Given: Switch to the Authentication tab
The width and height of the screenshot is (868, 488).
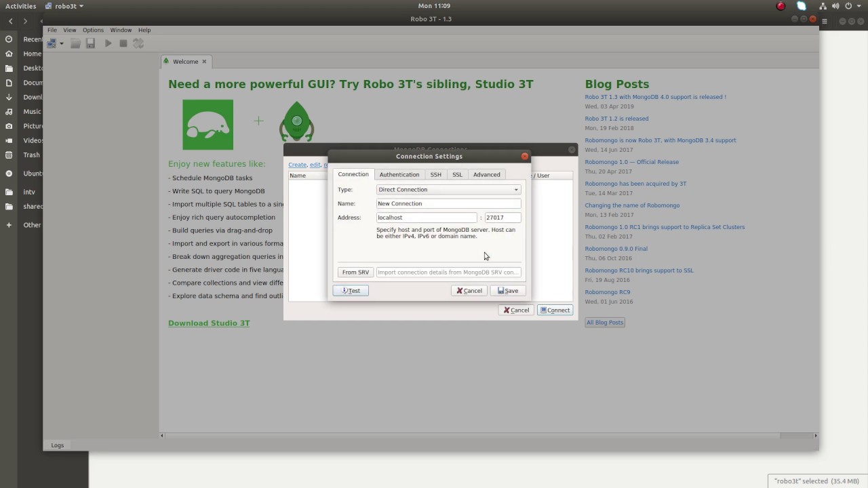Looking at the screenshot, I should tap(399, 175).
